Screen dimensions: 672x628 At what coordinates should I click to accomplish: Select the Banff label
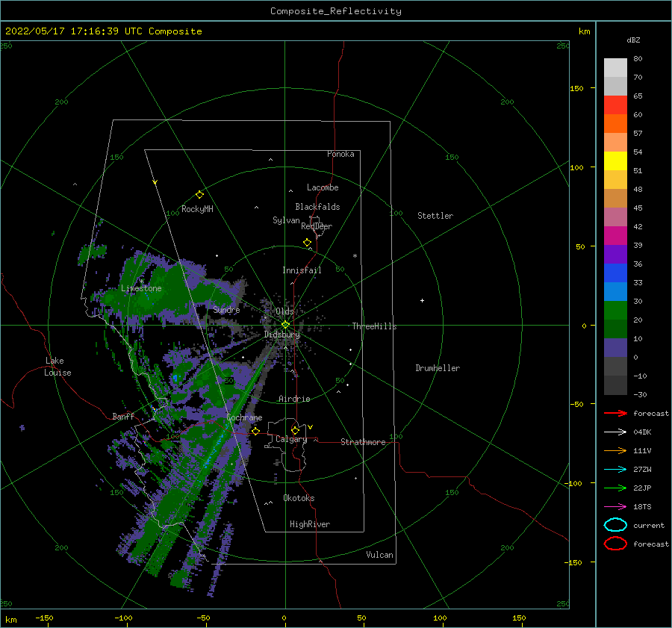click(x=123, y=416)
